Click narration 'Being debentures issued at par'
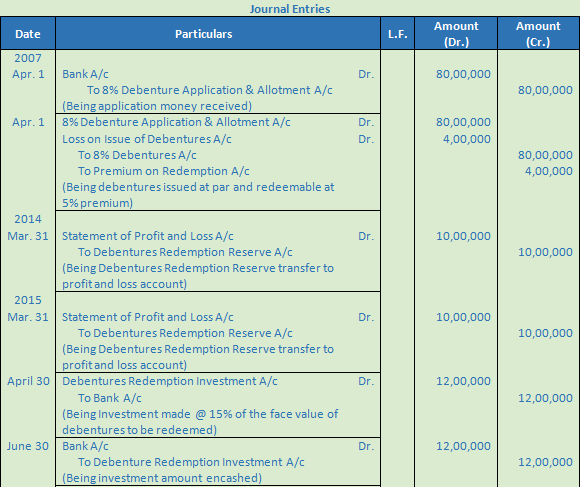The width and height of the screenshot is (580, 487). [198, 195]
